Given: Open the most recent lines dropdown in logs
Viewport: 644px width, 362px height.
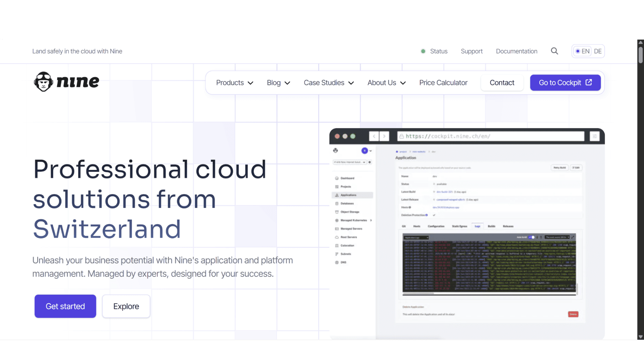Looking at the screenshot, I should click(x=557, y=237).
